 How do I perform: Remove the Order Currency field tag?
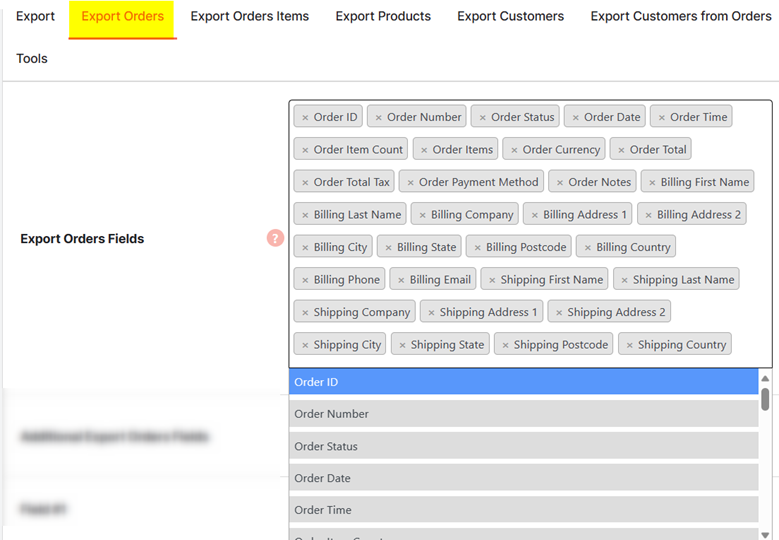pos(514,150)
